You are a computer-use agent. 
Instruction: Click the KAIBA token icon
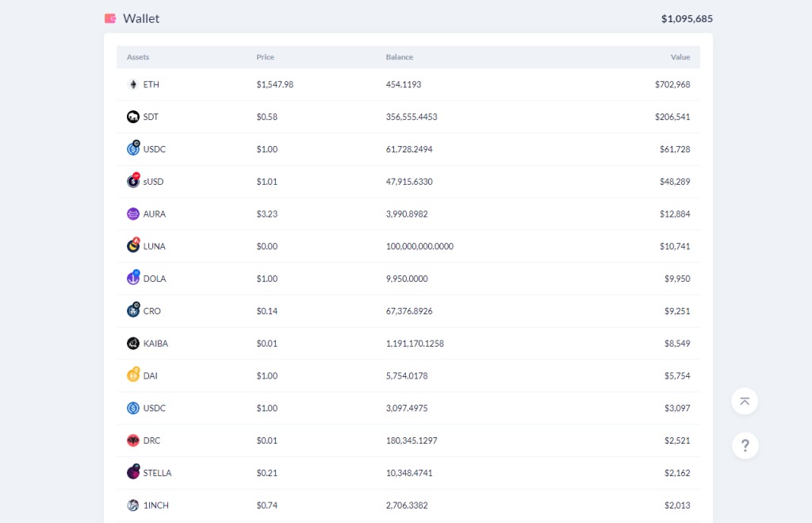pyautogui.click(x=133, y=343)
